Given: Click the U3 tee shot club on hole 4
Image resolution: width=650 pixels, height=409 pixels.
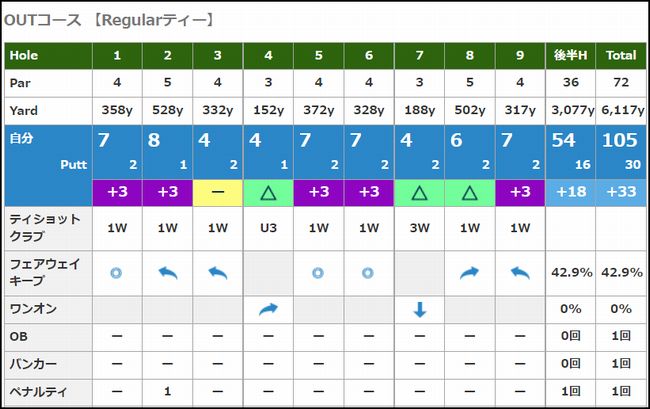Looking at the screenshot, I should 268,228.
